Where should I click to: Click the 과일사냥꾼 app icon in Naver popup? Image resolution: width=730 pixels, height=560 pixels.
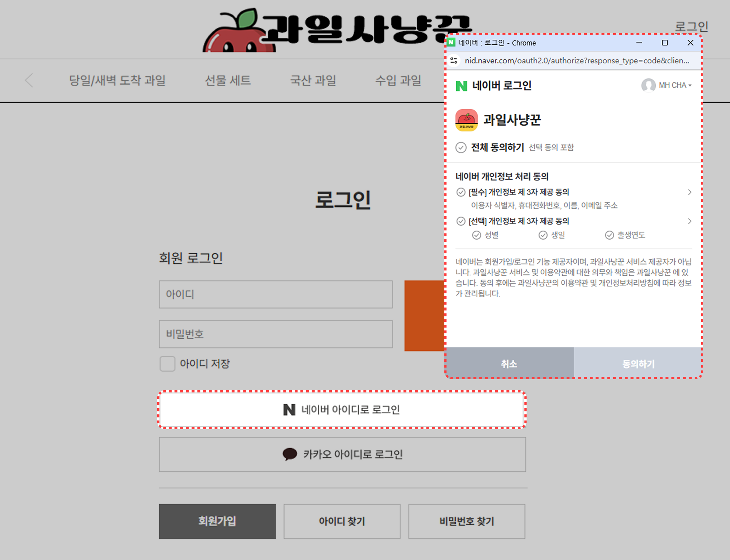pos(466,120)
